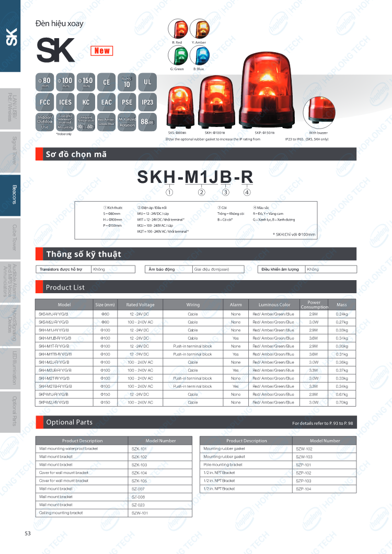Click the 0.70kg mass value
Screen dimensions: 392x554
342,402
